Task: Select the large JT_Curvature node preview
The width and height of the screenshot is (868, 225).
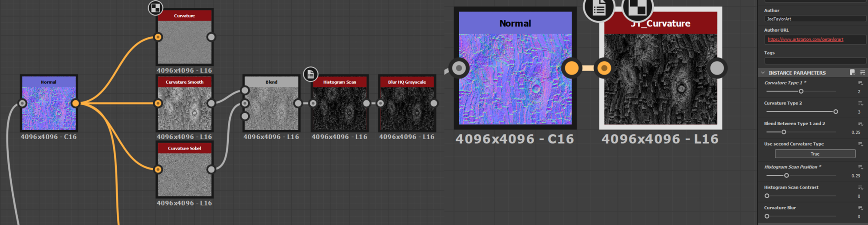Action: pos(661,79)
